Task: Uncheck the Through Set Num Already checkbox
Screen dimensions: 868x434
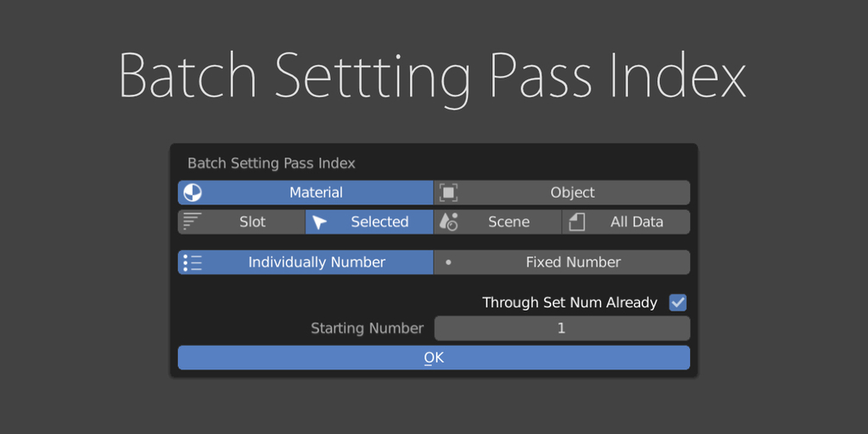Action: coord(678,302)
